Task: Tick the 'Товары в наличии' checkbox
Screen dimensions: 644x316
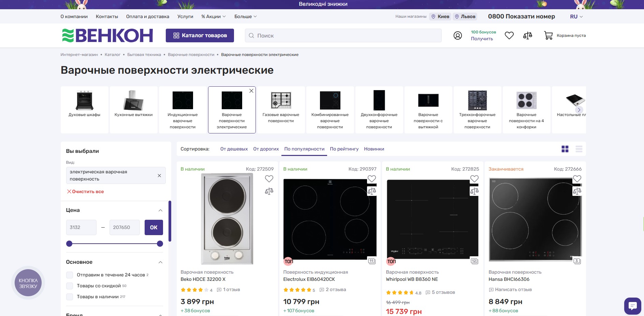Action: point(70,297)
